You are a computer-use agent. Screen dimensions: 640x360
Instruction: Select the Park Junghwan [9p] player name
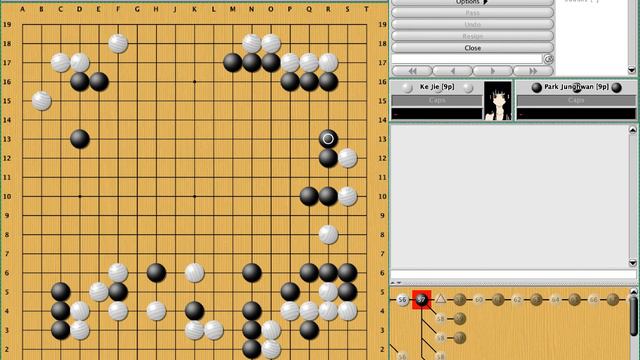tap(576, 87)
